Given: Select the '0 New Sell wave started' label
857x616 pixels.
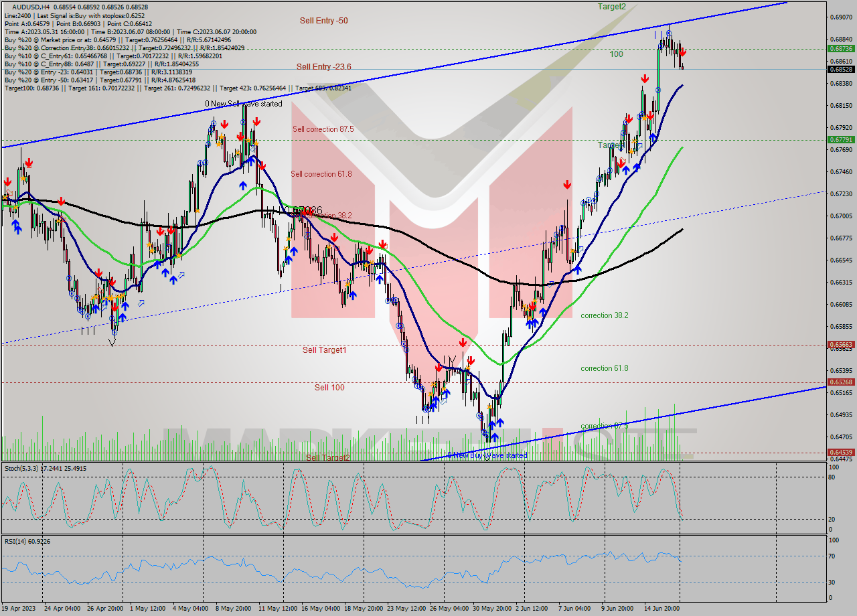Looking at the screenshot, I should click(x=244, y=104).
